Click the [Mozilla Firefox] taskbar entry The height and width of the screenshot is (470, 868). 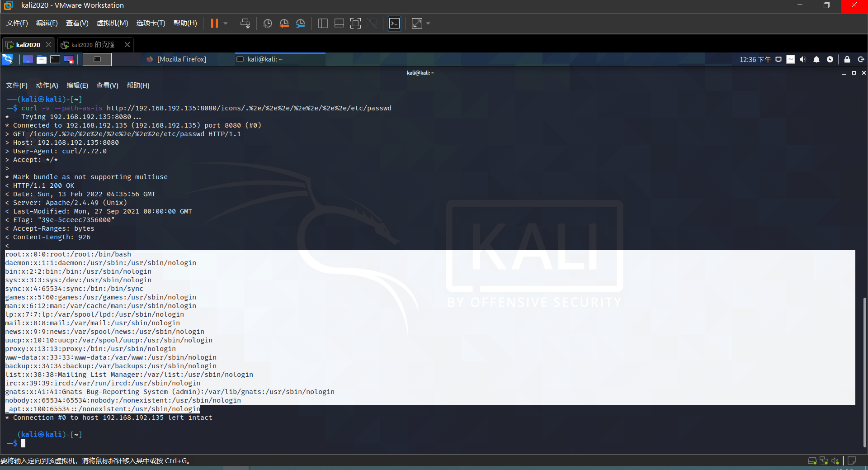click(181, 59)
